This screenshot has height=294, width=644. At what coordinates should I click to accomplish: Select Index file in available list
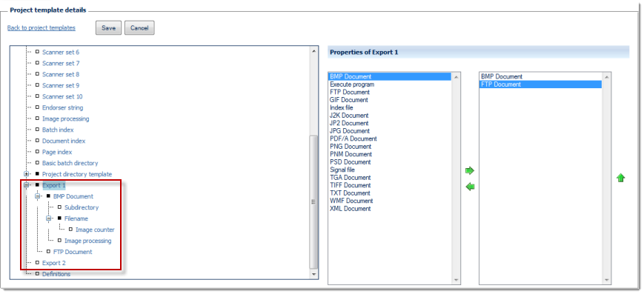pyautogui.click(x=389, y=107)
